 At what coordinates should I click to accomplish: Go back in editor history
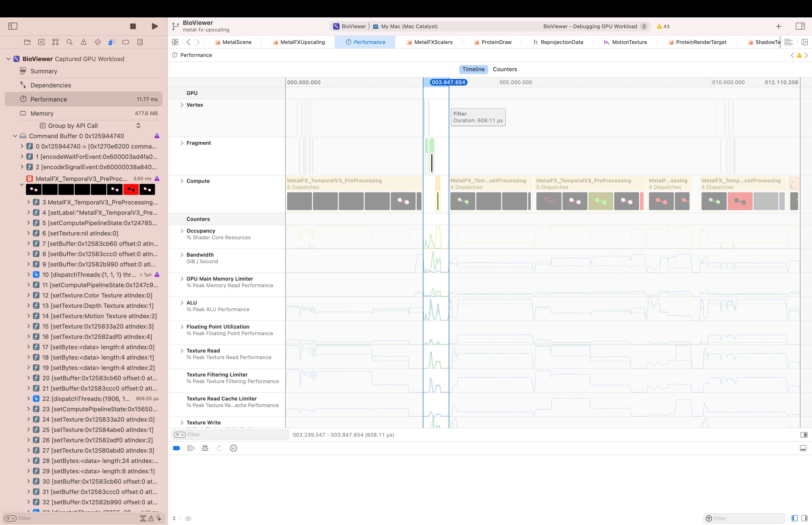[x=188, y=42]
